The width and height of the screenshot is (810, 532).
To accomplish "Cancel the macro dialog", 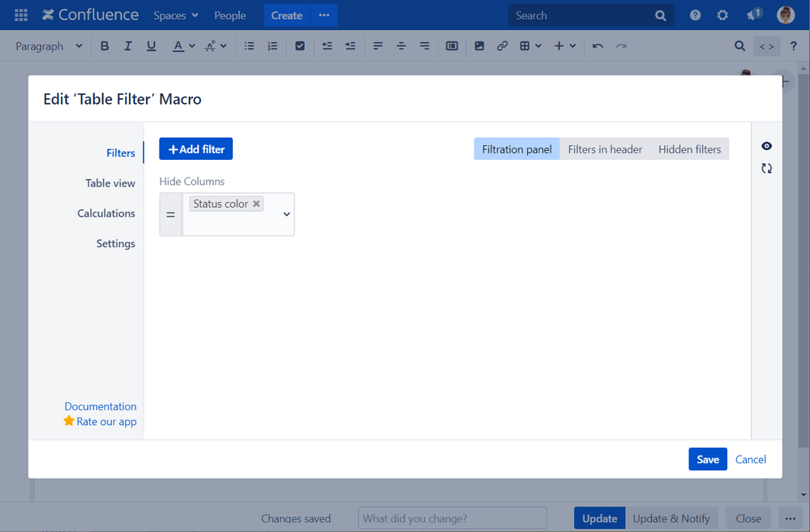I will 751,459.
